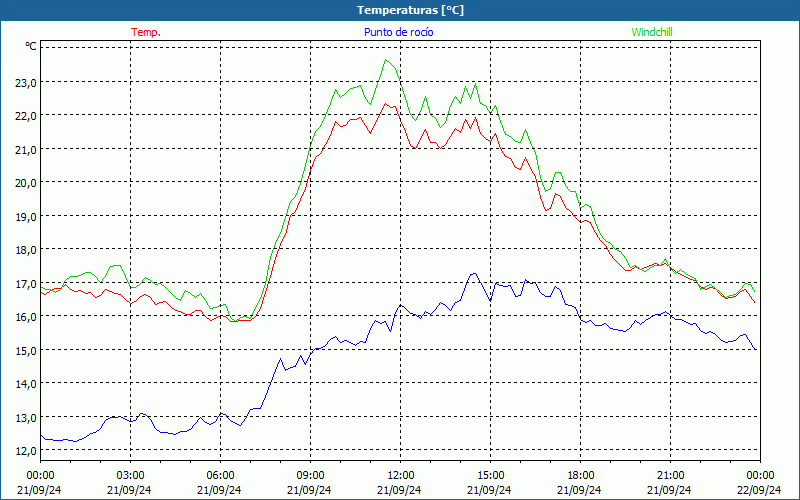Click the '14,0' y-axis value
The height and width of the screenshot is (500, 800).
26,384
